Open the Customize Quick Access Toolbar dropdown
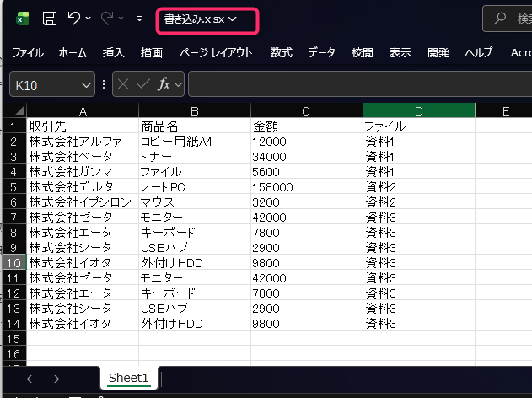 [x=139, y=19]
